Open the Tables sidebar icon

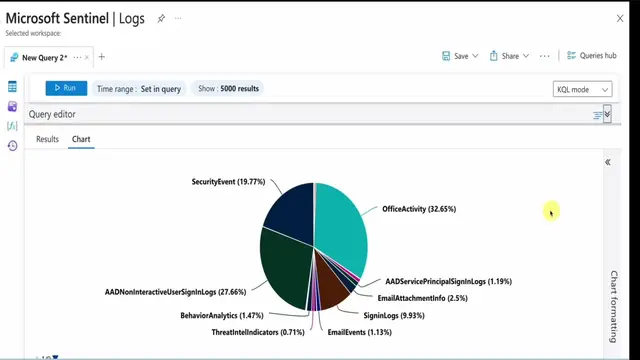pos(12,87)
